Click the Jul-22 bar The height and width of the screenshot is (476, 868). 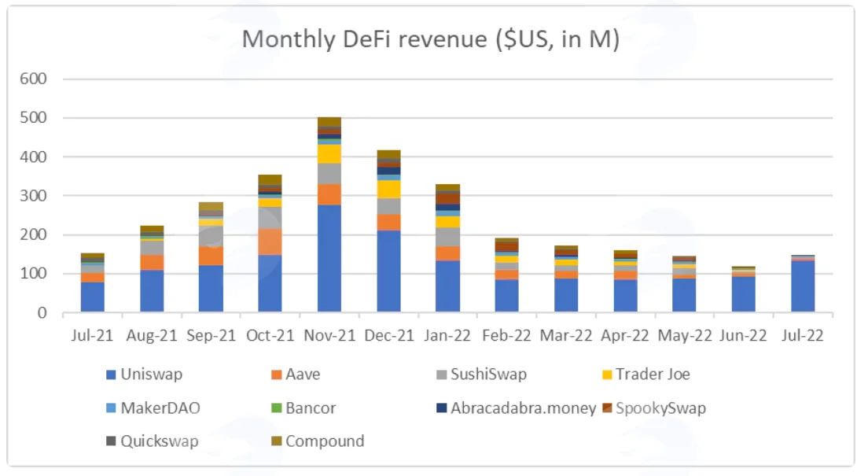(x=803, y=284)
